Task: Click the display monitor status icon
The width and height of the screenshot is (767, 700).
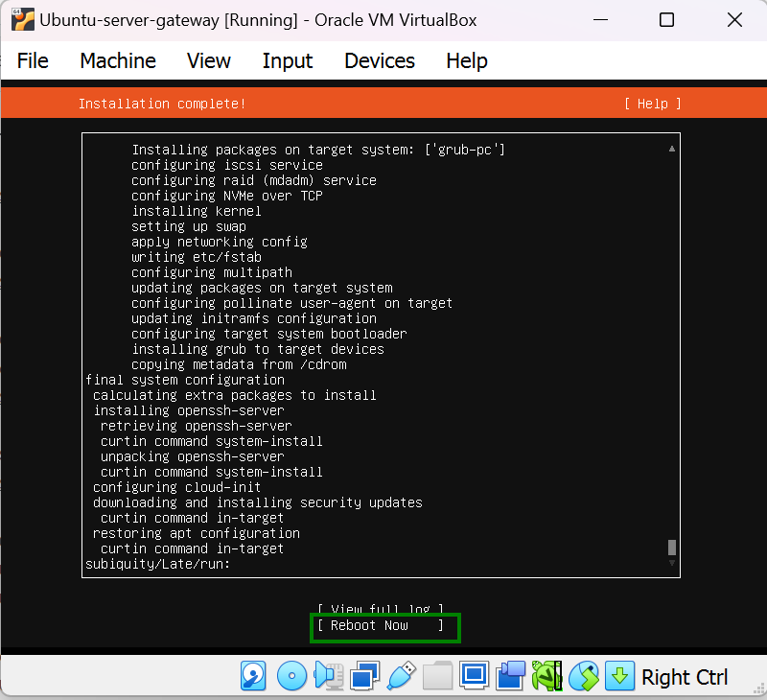Action: coord(474,676)
